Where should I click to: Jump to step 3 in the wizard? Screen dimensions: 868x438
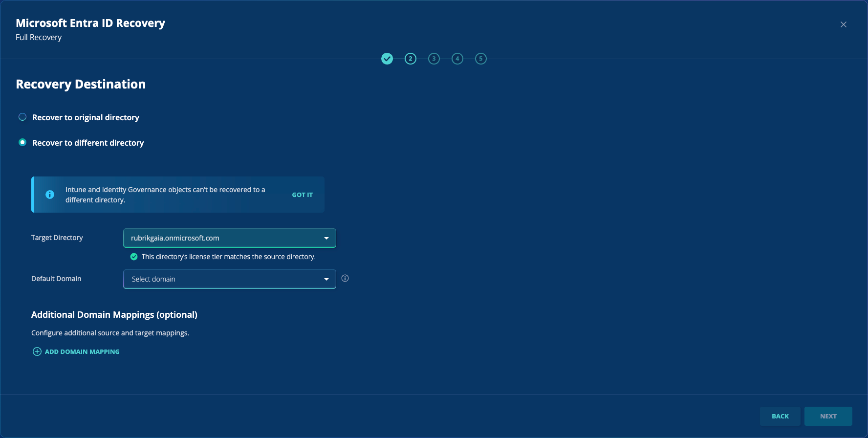pos(434,59)
